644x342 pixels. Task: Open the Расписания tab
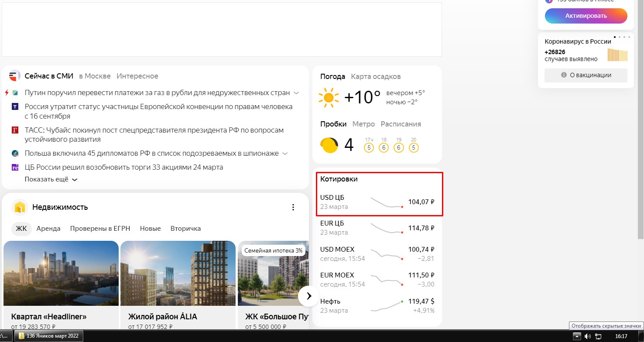[x=401, y=124]
